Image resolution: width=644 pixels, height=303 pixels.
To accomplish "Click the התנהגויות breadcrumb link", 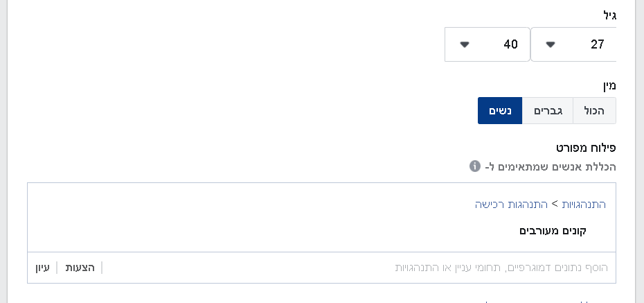I will [x=583, y=205].
